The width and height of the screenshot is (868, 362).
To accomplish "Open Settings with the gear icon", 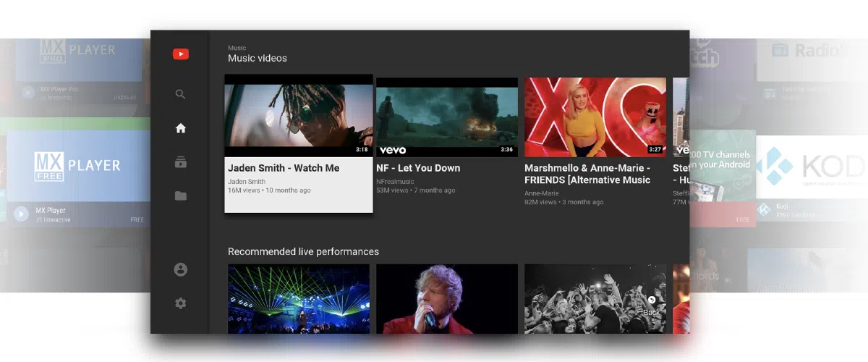I will pos(181,303).
